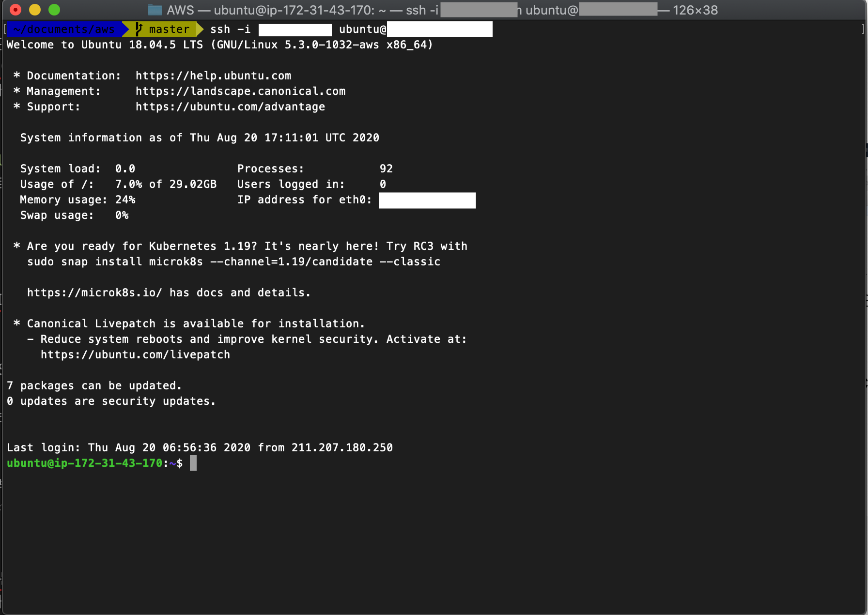Click the green ubuntu@ip-172-31-43-170 prompt text
868x615 pixels.
point(84,463)
